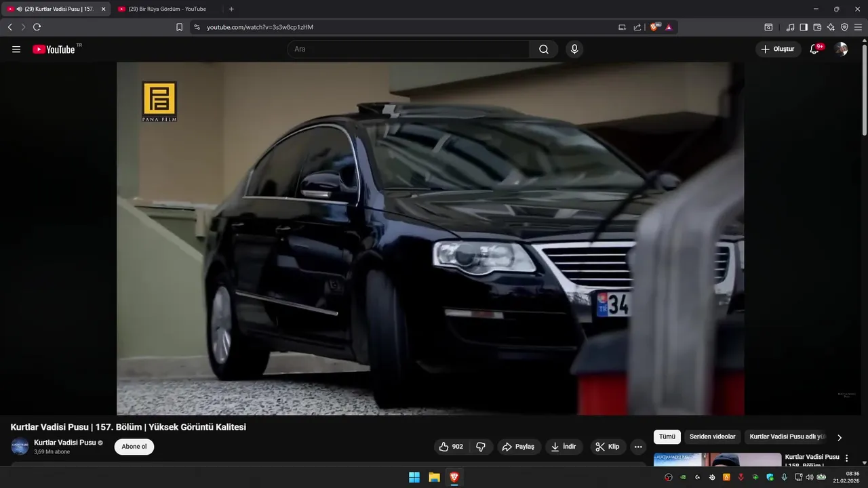Open site info icon in address bar
Viewport: 868px width, 488px height.
click(x=197, y=27)
